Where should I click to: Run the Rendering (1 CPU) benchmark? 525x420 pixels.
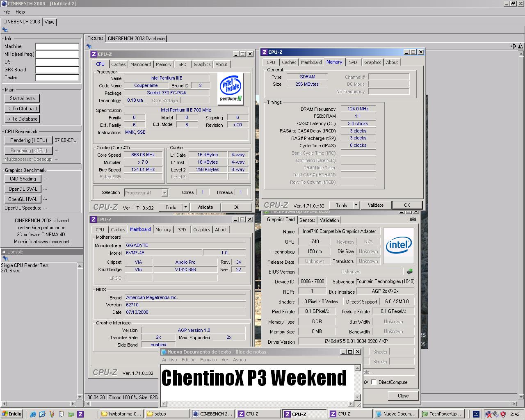29,140
